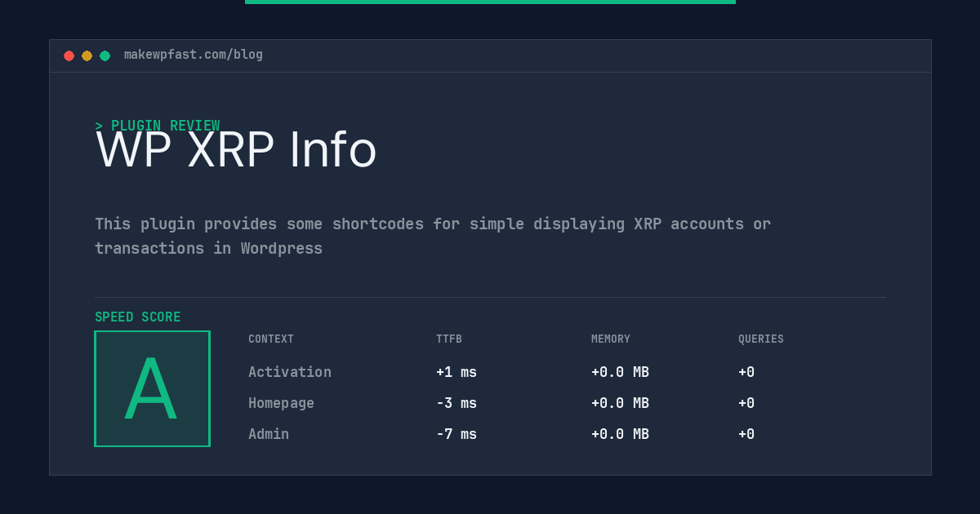Click the 'WP XRP Info' title

(x=236, y=150)
